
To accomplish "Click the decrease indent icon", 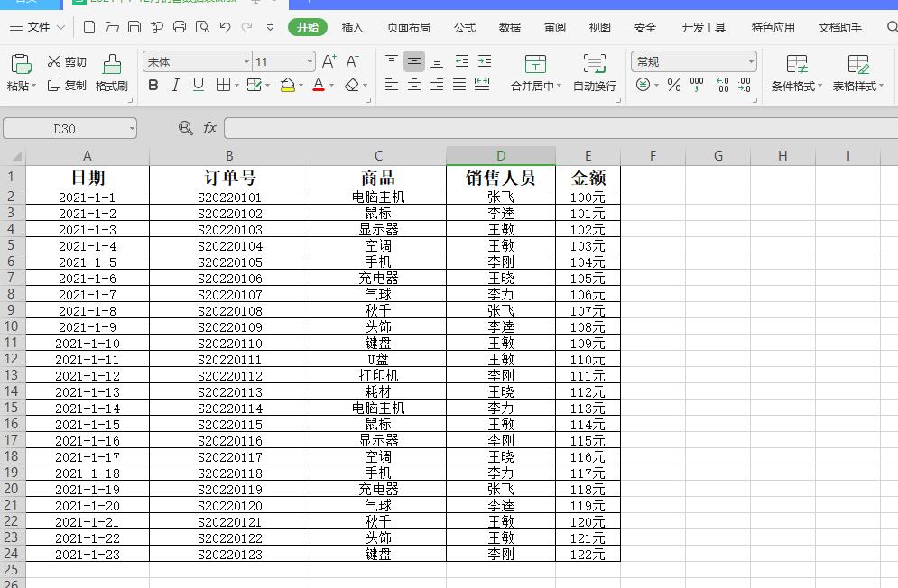I will point(461,60).
